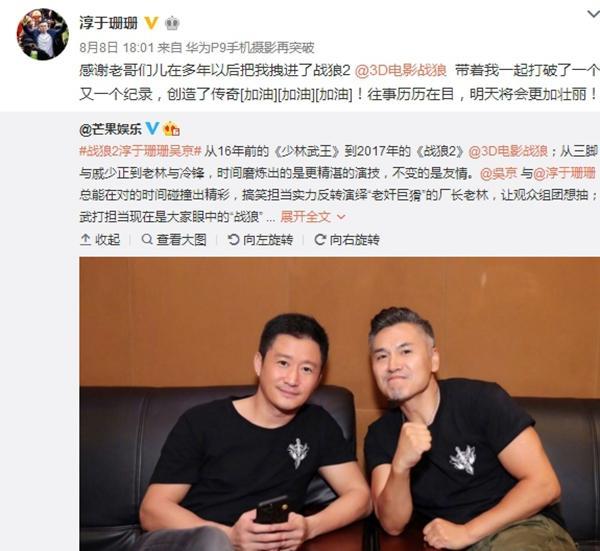Click the crown membership icon

coord(172,23)
